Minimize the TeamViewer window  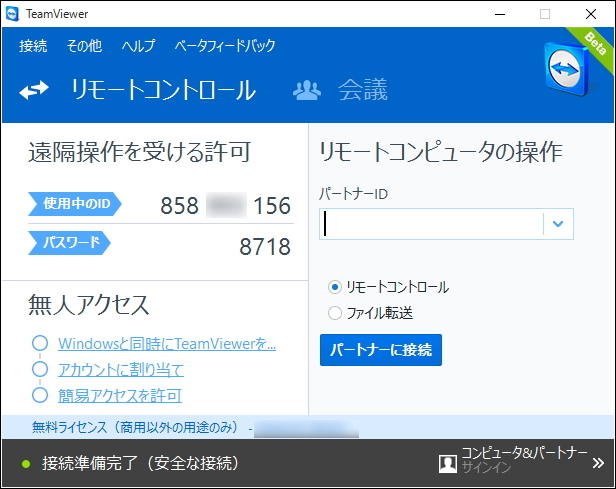tap(500, 14)
